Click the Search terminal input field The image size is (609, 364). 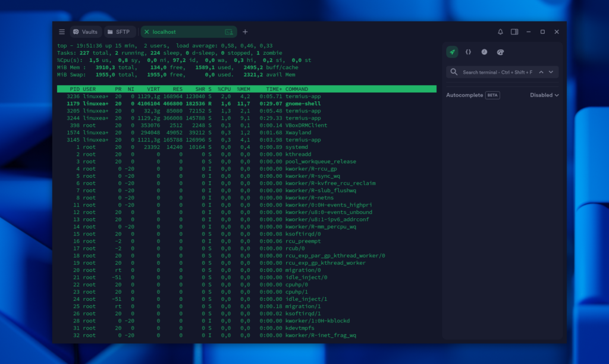[x=494, y=72]
